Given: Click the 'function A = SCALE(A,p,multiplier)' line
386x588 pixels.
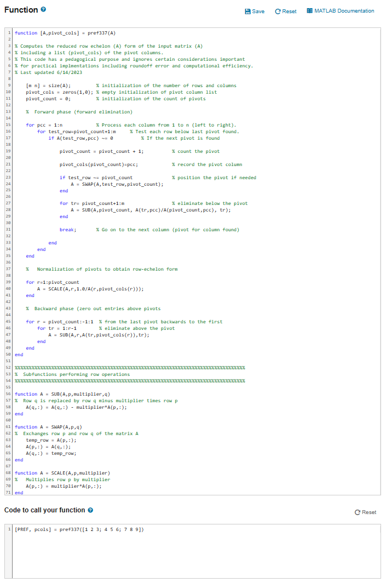Looking at the screenshot, I should [62, 473].
